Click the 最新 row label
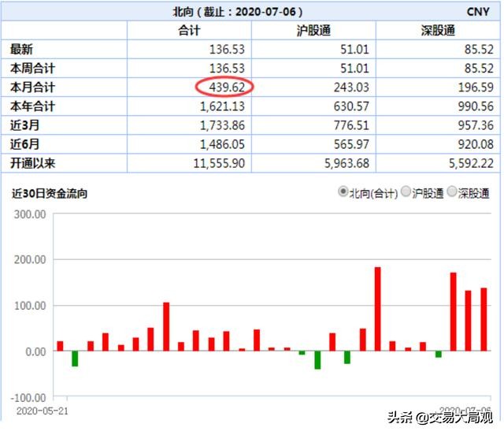Screen dimensions: 504x435 pos(21,49)
